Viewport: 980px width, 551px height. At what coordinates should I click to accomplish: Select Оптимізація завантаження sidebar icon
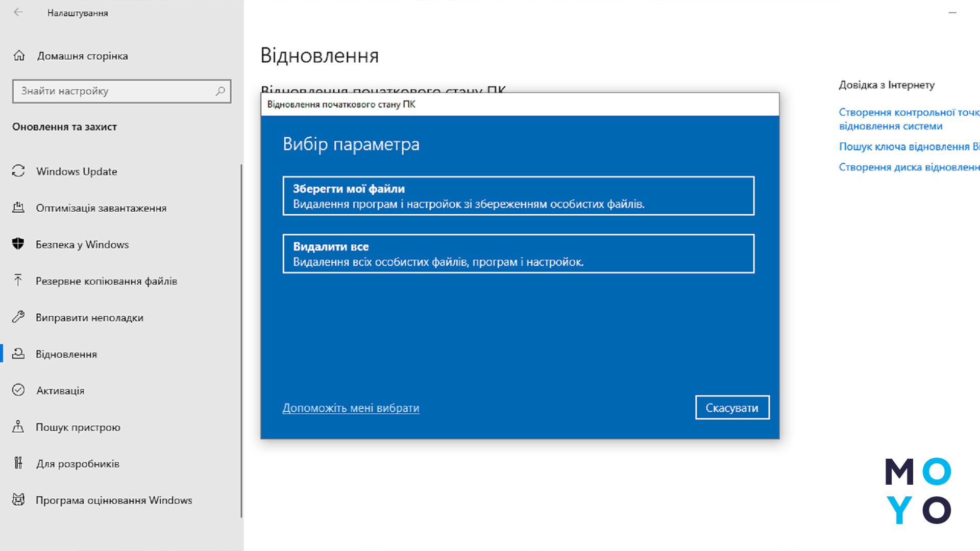(18, 207)
